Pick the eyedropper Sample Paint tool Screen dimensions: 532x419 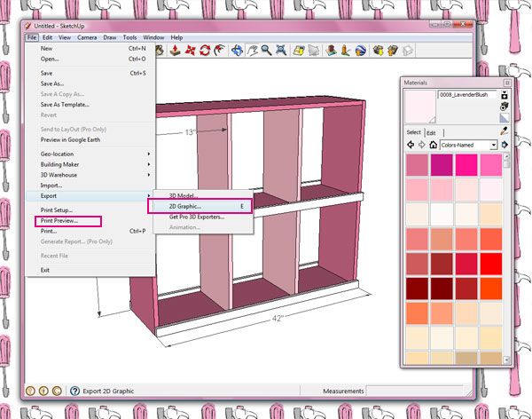pyautogui.click(x=503, y=131)
